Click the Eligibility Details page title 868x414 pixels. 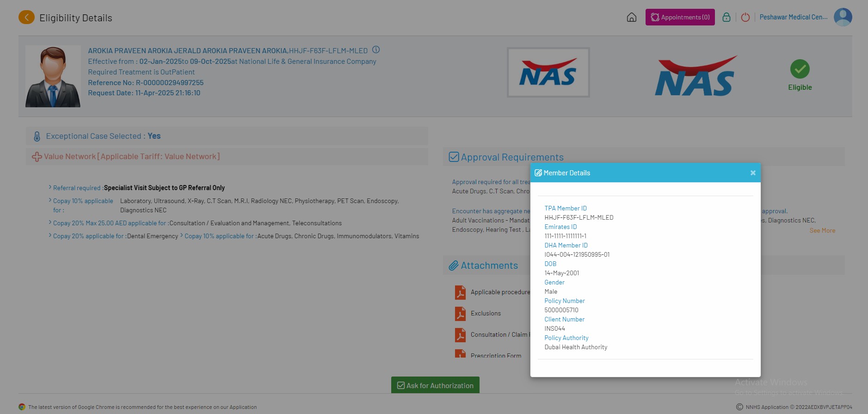pyautogui.click(x=76, y=18)
